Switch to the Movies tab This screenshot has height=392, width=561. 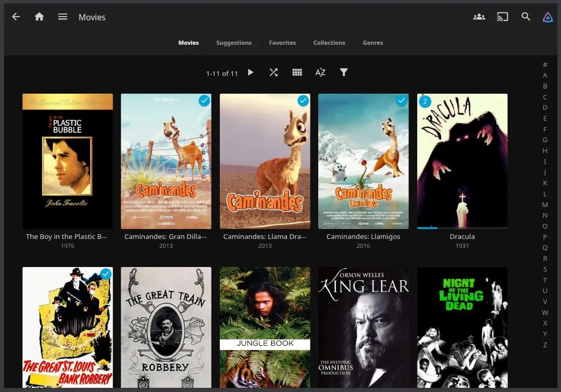pos(189,43)
